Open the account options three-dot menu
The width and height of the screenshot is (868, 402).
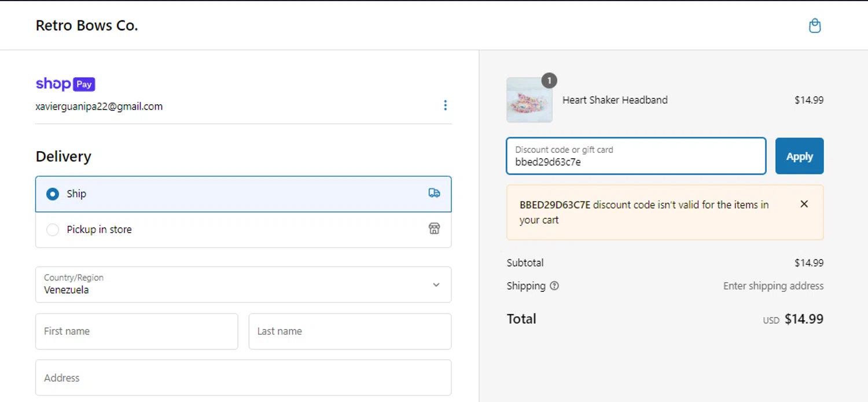(x=445, y=105)
